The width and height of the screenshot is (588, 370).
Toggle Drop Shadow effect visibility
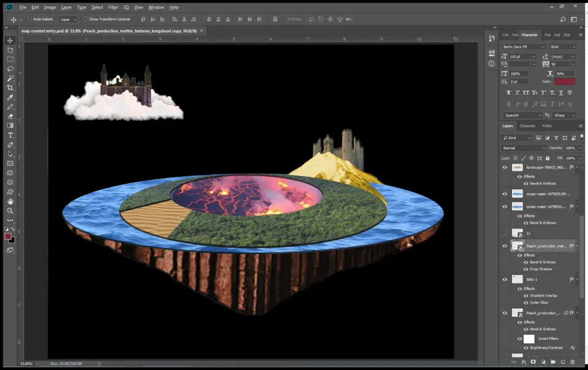coord(526,269)
